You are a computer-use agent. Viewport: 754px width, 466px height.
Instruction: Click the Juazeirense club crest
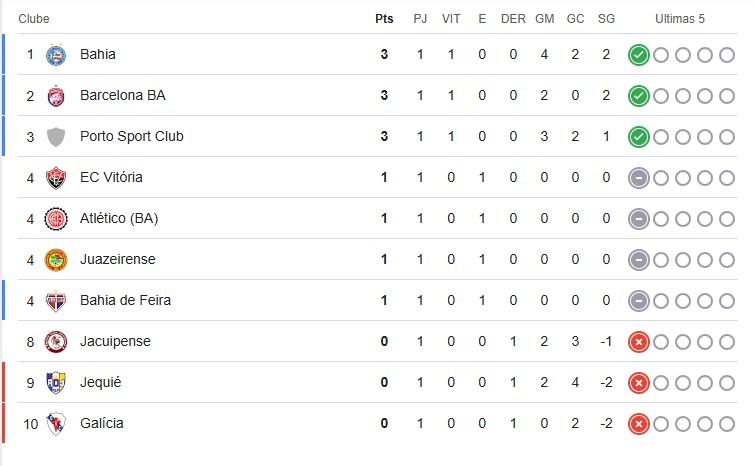[x=56, y=260]
